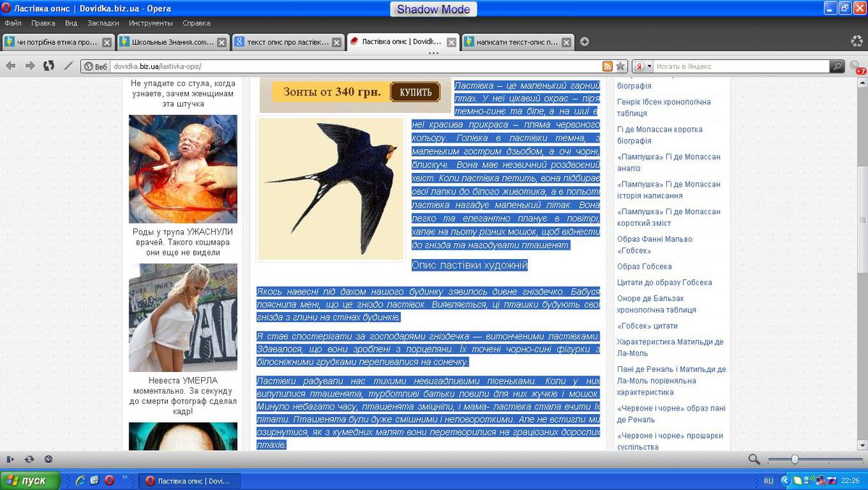Click heading 'Опис ластівки художній'

470,266
